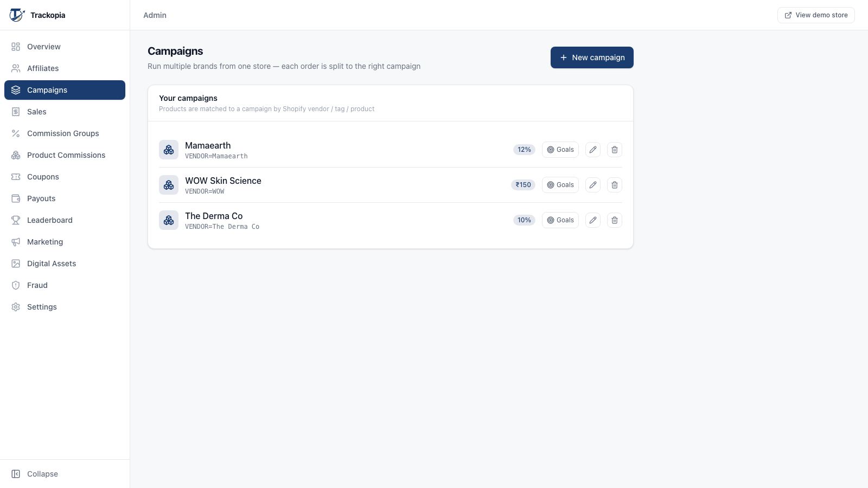Image resolution: width=868 pixels, height=488 pixels.
Task: Select the Payouts menu item
Action: coord(65,198)
